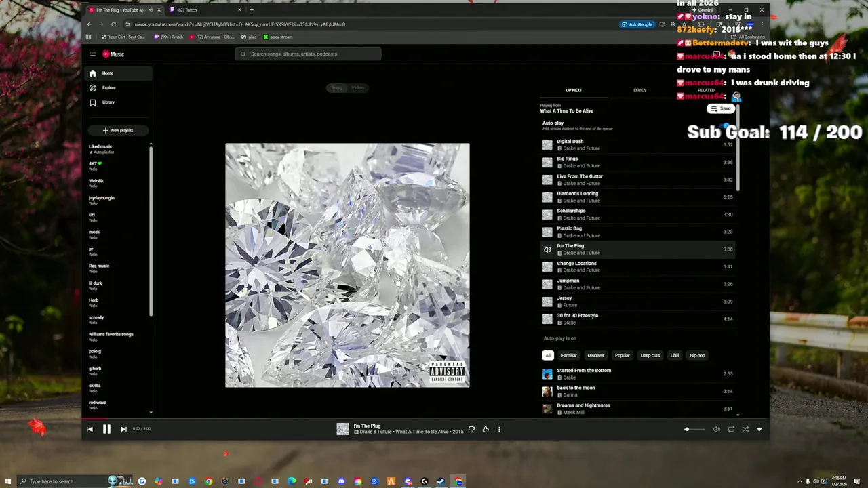Select the Deep cuts filter chip
868x488 pixels.
click(x=650, y=355)
